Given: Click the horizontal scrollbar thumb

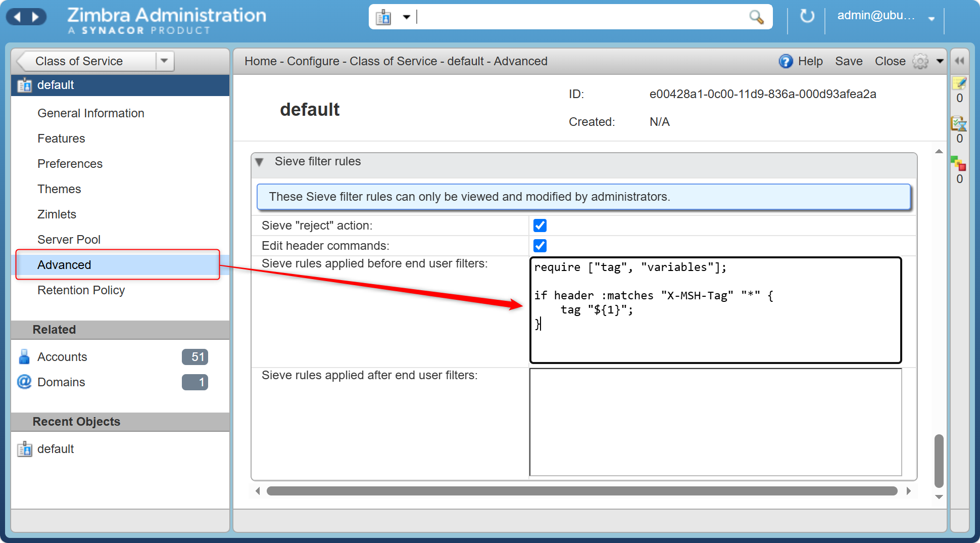Looking at the screenshot, I should point(582,491).
